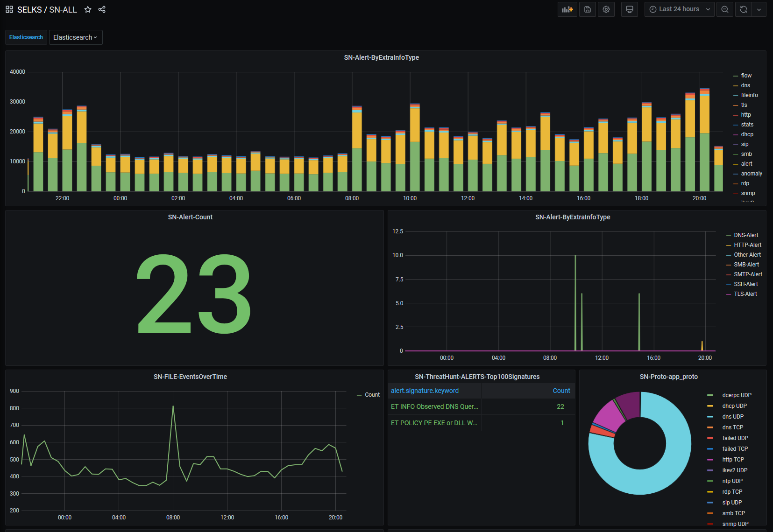Open dashboard settings gear
This screenshot has width=773, height=532.
[606, 9]
